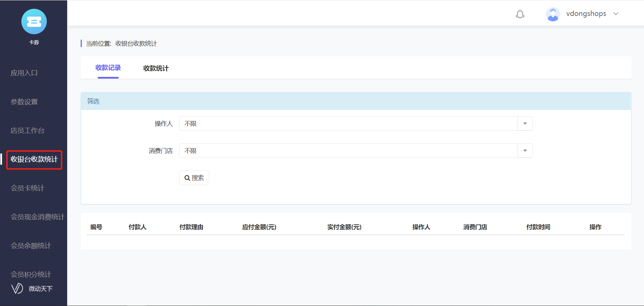The image size is (644, 306).
Task: Open 会员卡统计 sidebar item
Action: click(x=27, y=188)
